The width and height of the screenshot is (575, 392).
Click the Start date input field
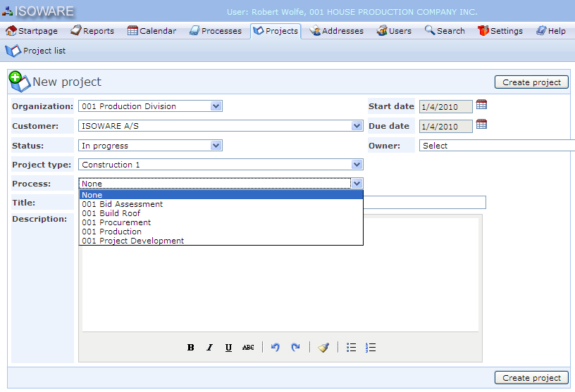click(x=446, y=106)
